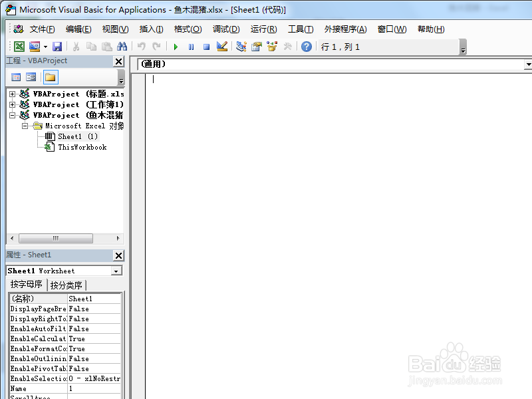Select the EnableOutlining property row
Screen dimensions: 532x399
pyautogui.click(x=65, y=358)
